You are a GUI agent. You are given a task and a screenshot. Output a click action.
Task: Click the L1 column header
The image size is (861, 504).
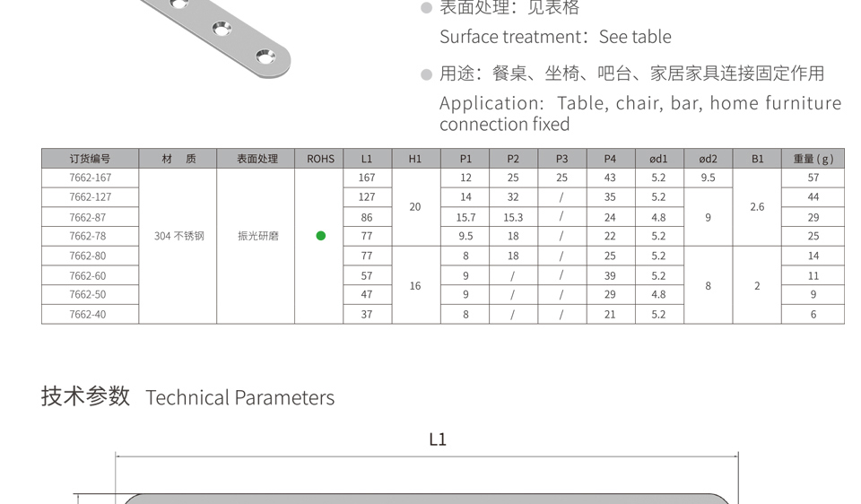pyautogui.click(x=368, y=159)
